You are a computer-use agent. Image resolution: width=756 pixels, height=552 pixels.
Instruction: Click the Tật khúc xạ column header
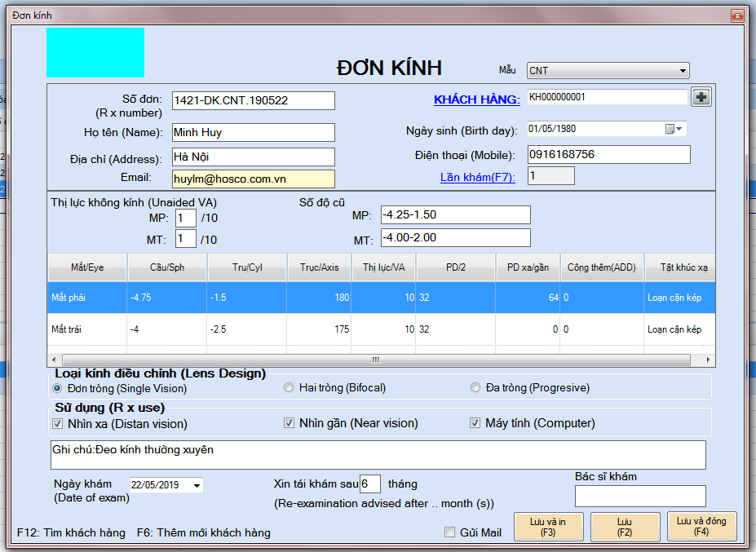[x=680, y=267]
